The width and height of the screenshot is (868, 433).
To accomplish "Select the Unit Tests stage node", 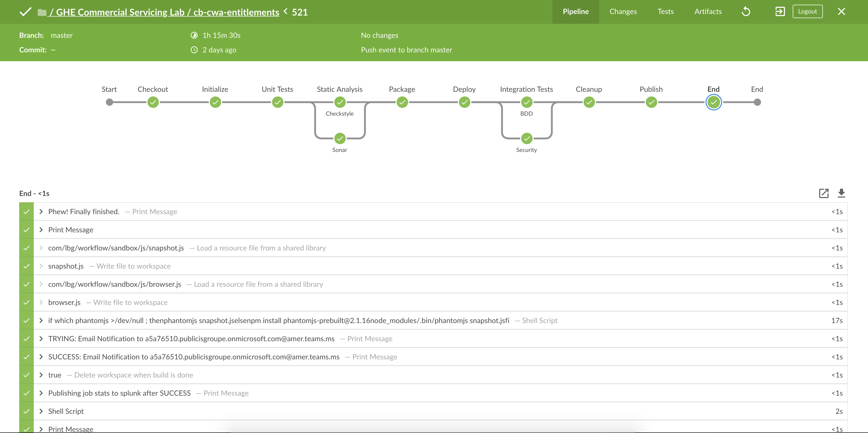I will pyautogui.click(x=277, y=102).
